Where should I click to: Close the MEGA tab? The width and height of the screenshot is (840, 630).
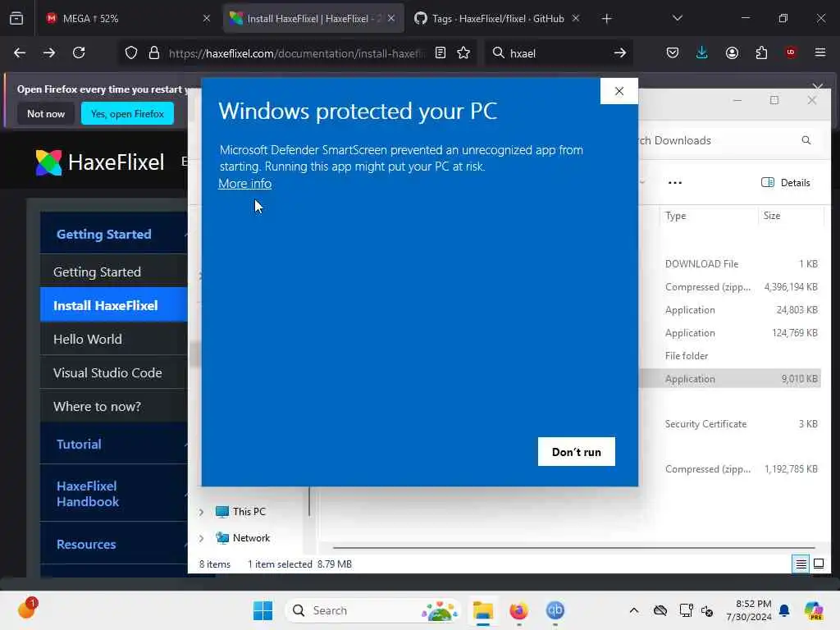pyautogui.click(x=207, y=18)
